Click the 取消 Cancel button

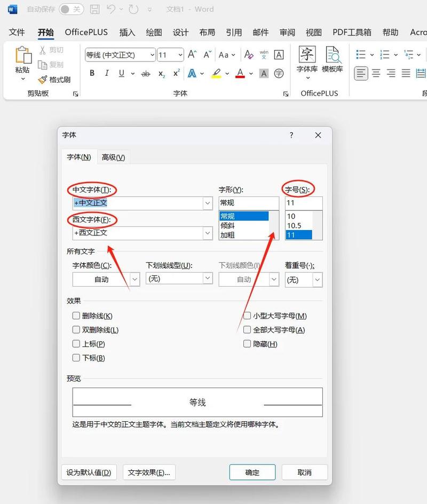(x=305, y=472)
